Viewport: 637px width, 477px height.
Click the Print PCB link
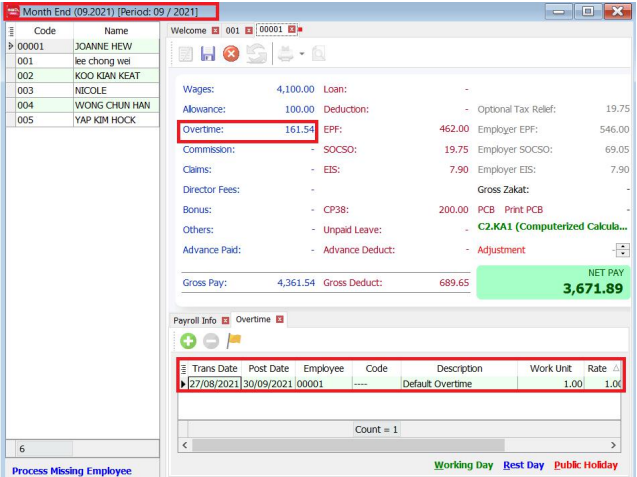tap(523, 210)
